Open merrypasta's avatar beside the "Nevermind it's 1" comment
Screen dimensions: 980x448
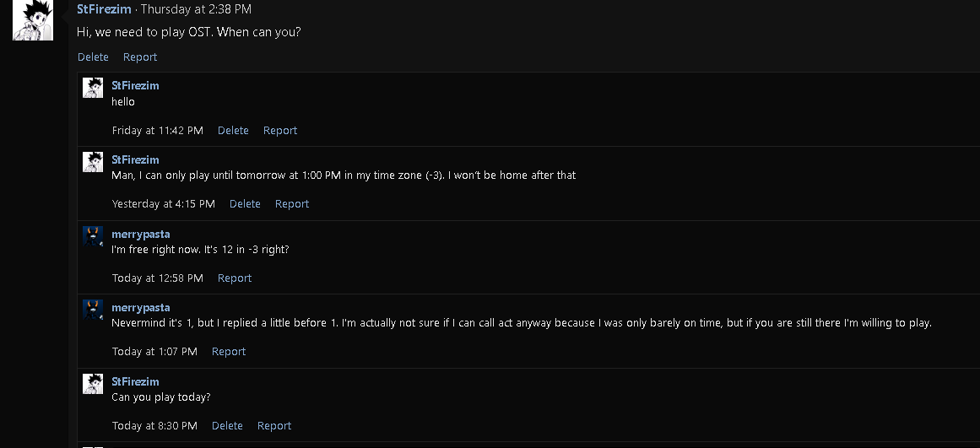point(93,310)
